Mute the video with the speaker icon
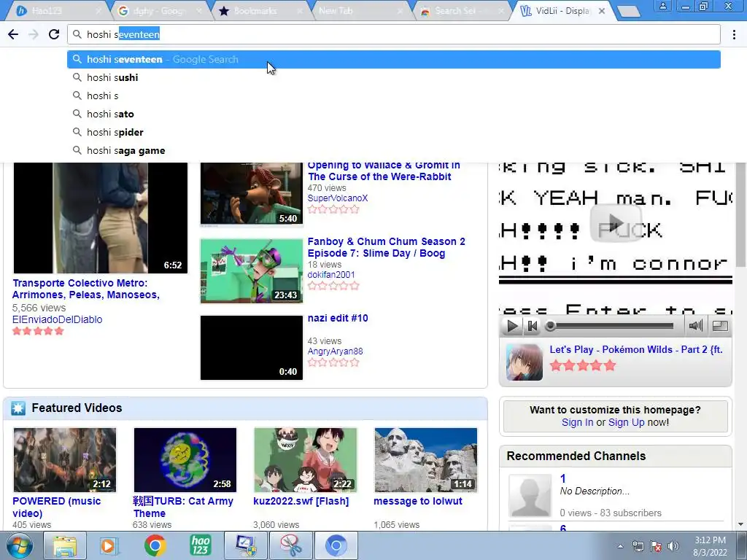The height and width of the screenshot is (560, 747). [695, 326]
